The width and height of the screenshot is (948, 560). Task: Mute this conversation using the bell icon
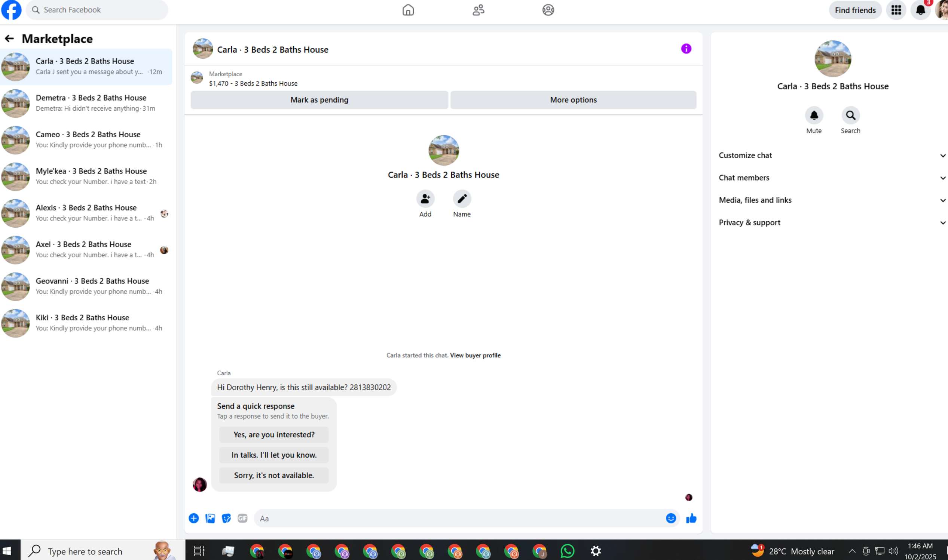pos(814,116)
